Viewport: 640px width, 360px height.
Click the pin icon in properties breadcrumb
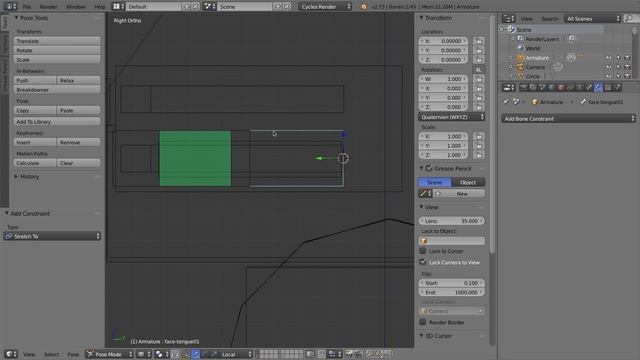[506, 102]
